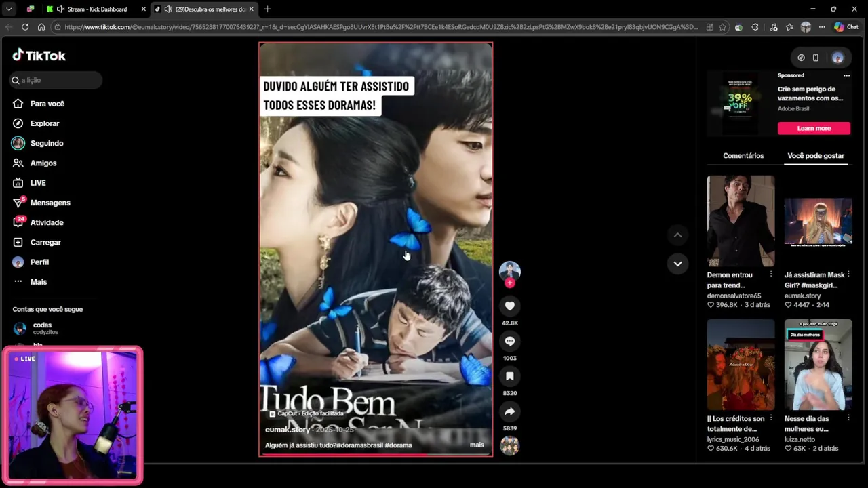Share the video with the arrow icon

pos(510,411)
